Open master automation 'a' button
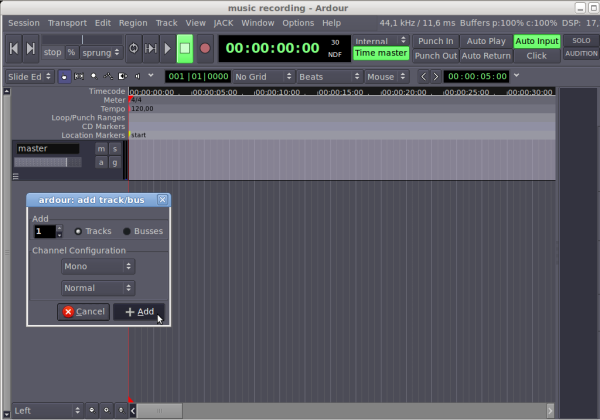The width and height of the screenshot is (600, 420). [x=101, y=163]
